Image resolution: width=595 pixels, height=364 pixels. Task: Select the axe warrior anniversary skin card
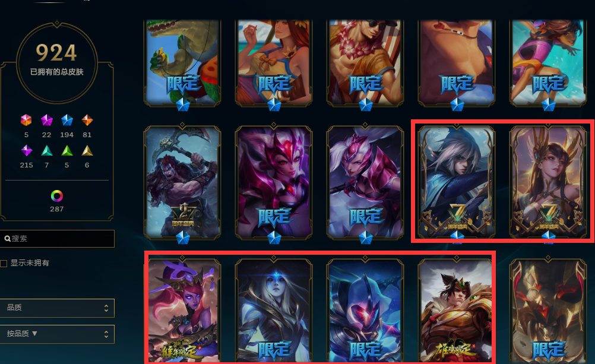pos(182,182)
